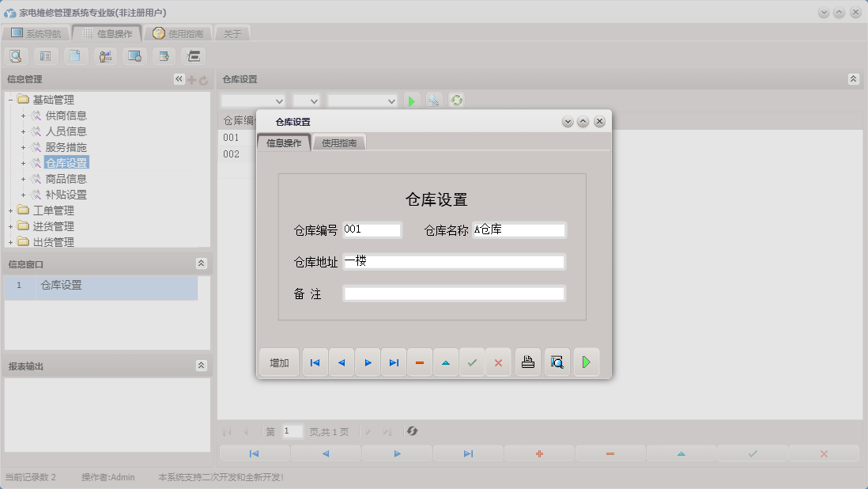This screenshot has width=868, height=489.
Task: Select the personnel icon in the main toolbar
Action: coord(104,55)
